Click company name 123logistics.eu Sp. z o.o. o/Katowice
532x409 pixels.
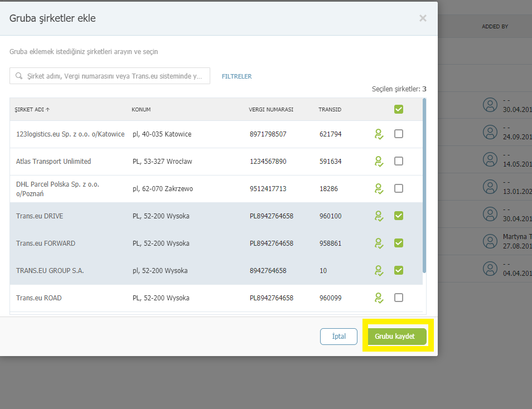(x=70, y=134)
